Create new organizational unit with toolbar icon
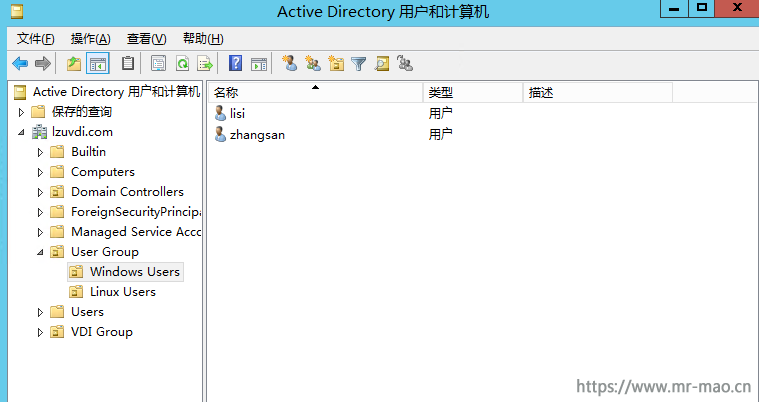 tap(336, 63)
